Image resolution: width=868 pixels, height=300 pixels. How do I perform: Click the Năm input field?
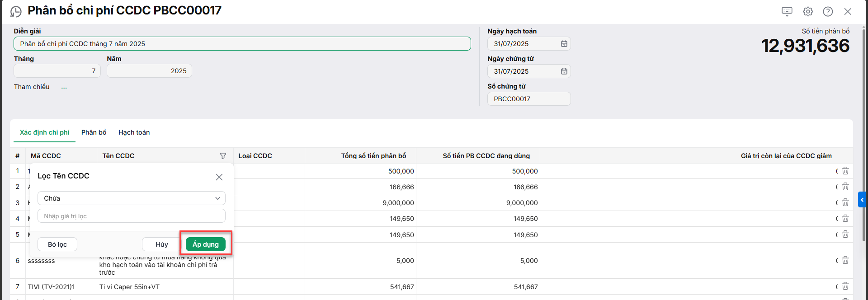click(149, 71)
